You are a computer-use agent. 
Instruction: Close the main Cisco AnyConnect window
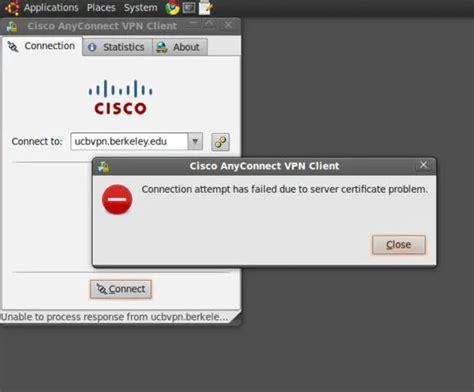pos(228,25)
